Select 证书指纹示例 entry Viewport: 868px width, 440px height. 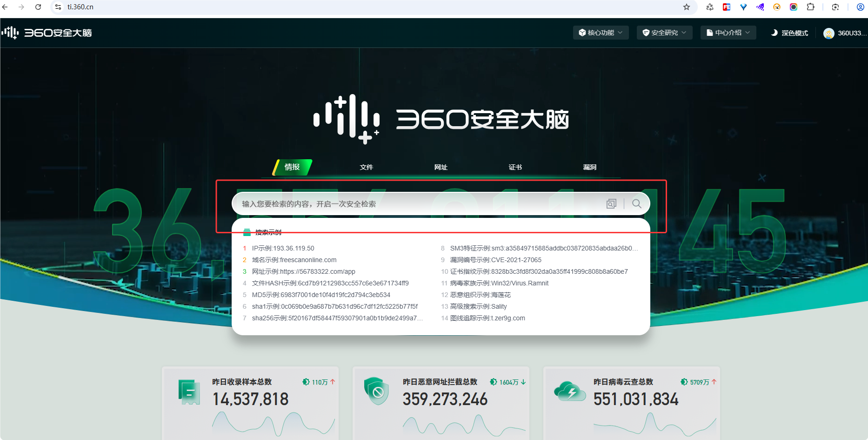tap(539, 271)
